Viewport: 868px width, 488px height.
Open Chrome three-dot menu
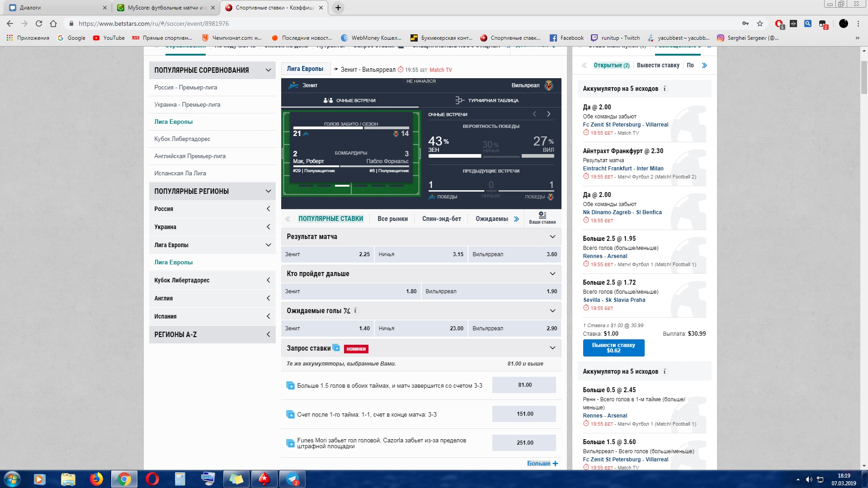858,23
